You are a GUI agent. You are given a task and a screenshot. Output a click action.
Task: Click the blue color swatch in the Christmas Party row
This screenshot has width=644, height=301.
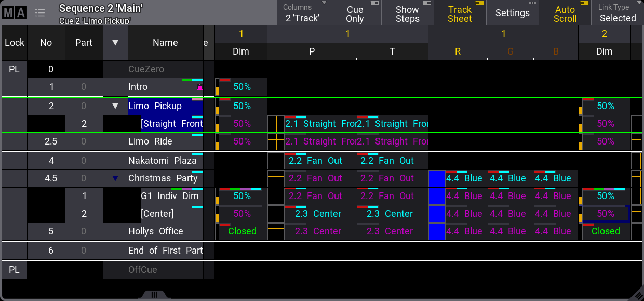coord(436,178)
